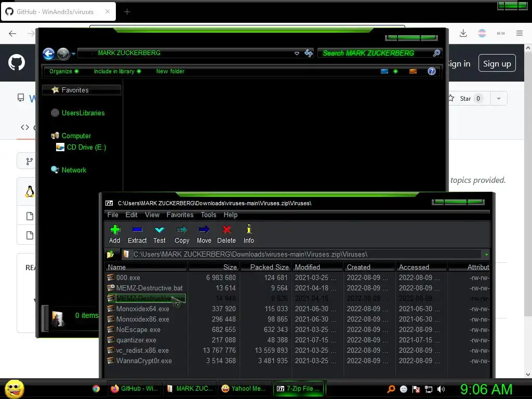Click the Test icon in 7-Zip

point(159,230)
